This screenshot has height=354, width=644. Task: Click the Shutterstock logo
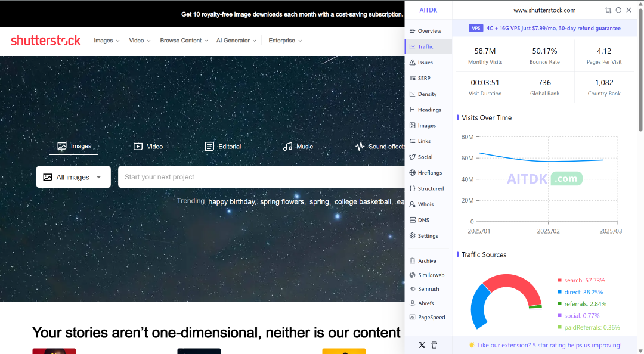[x=45, y=41]
